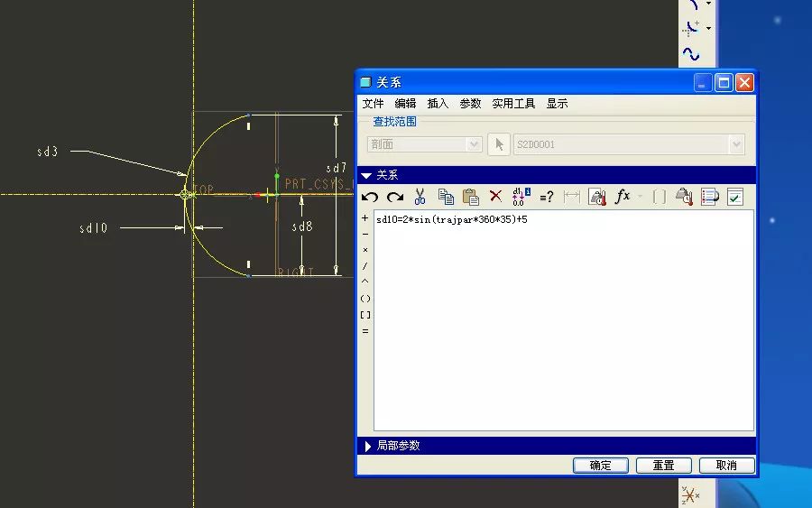812x508 pixels.
Task: Click the fillet arc tool in sketcher toolbar
Action: 691,28
